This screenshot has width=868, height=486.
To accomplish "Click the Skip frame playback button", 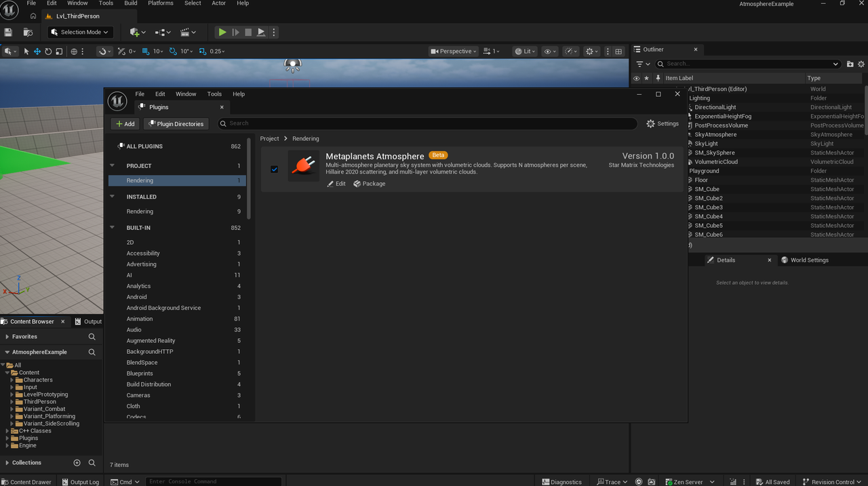I will 235,32.
